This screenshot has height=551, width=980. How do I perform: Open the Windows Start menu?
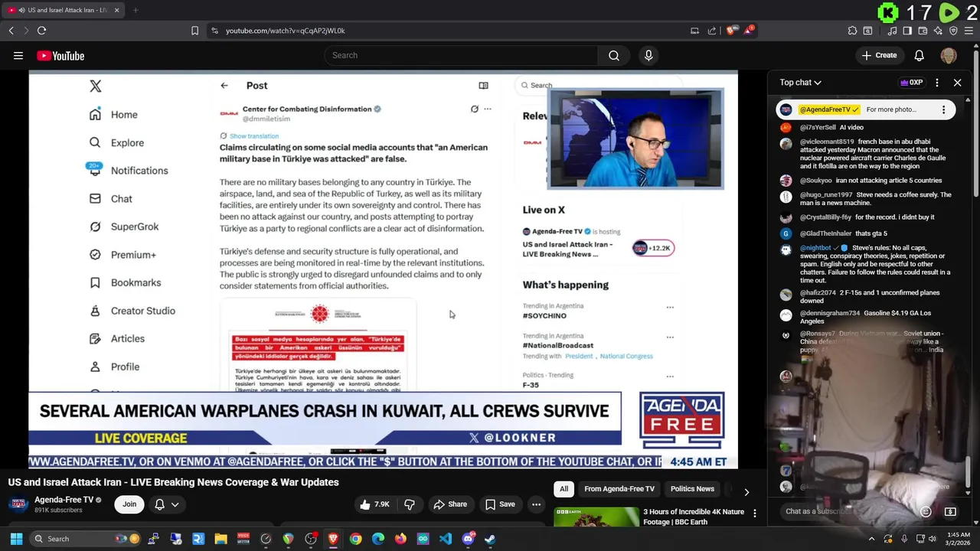tap(16, 539)
